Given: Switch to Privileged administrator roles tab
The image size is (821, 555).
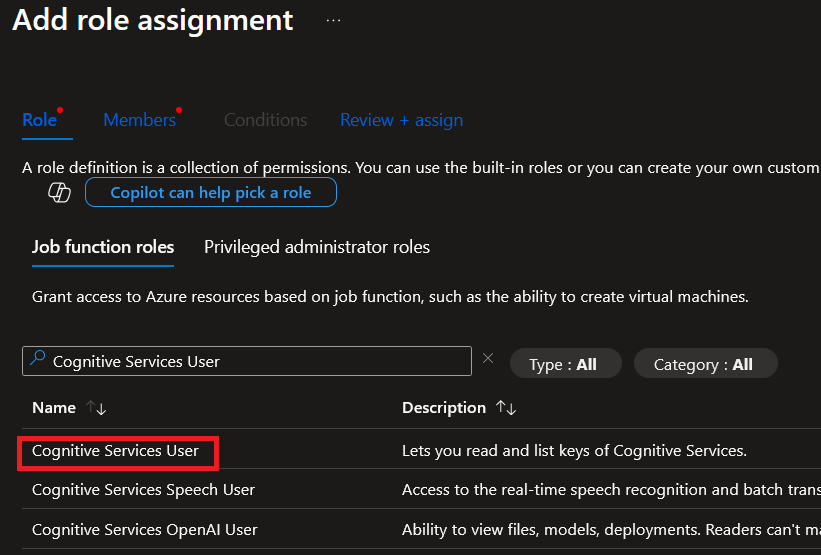Looking at the screenshot, I should 317,247.
